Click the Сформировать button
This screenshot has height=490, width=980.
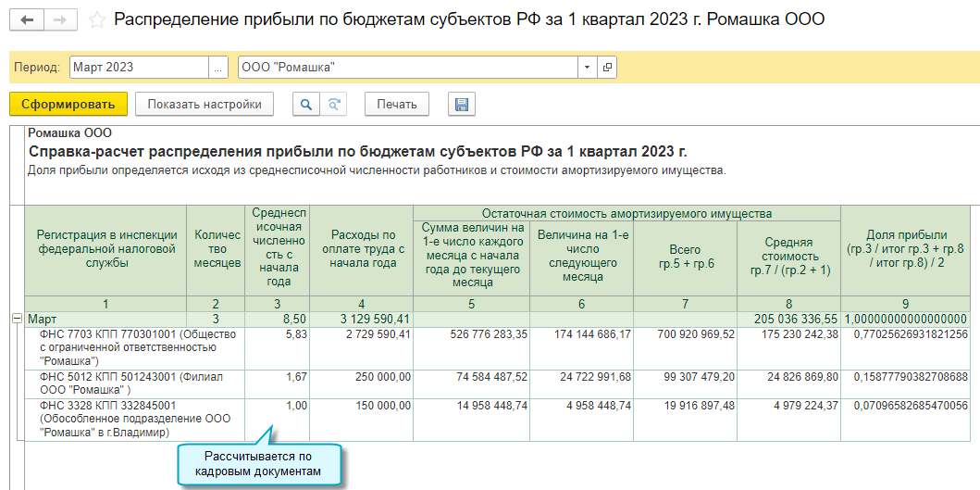(68, 104)
